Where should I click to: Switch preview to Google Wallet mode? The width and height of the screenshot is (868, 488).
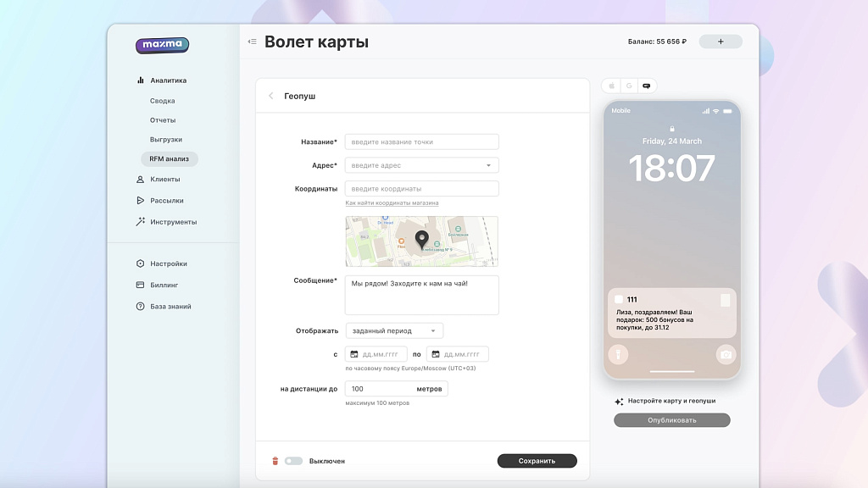tap(629, 86)
